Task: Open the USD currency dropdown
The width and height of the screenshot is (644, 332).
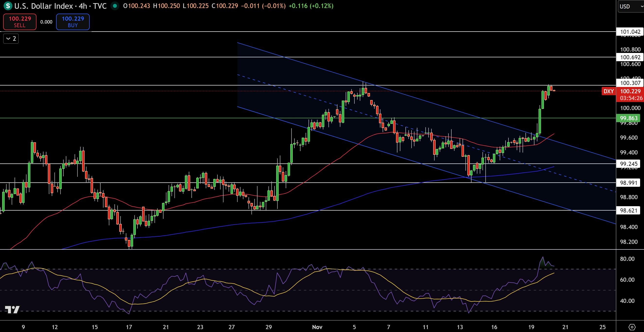Action: (x=630, y=7)
